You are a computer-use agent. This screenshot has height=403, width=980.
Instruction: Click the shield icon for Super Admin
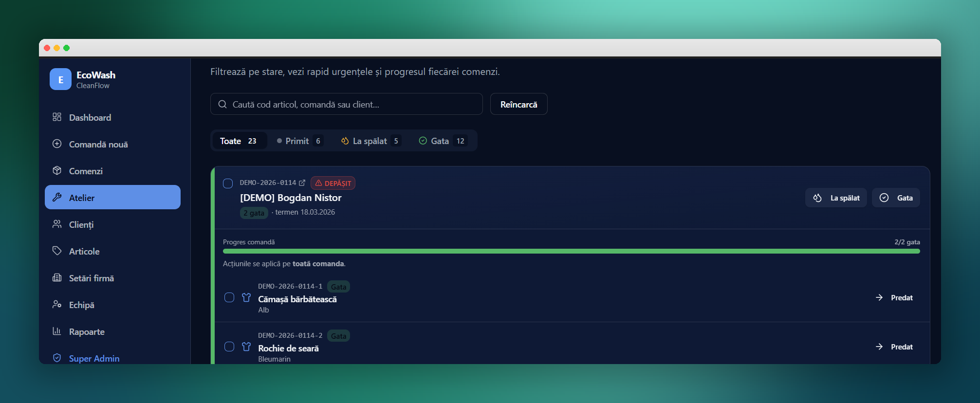57,358
